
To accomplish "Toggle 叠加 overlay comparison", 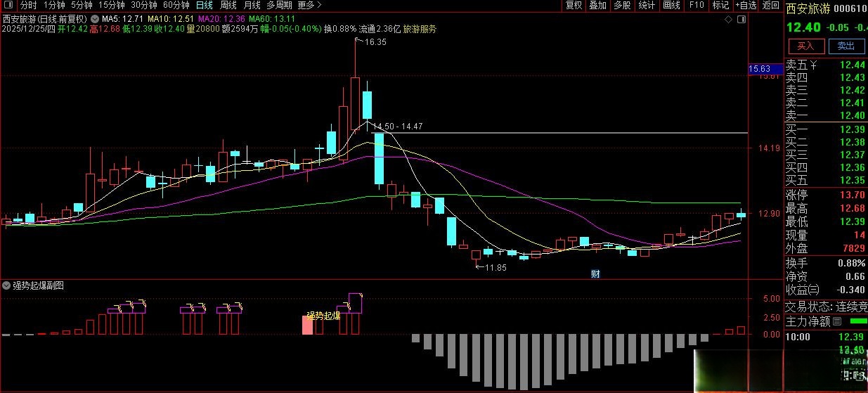I will 598,5.
